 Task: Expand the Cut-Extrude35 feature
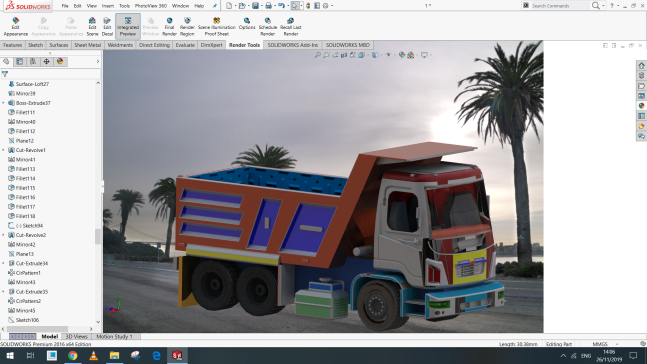click(3, 292)
